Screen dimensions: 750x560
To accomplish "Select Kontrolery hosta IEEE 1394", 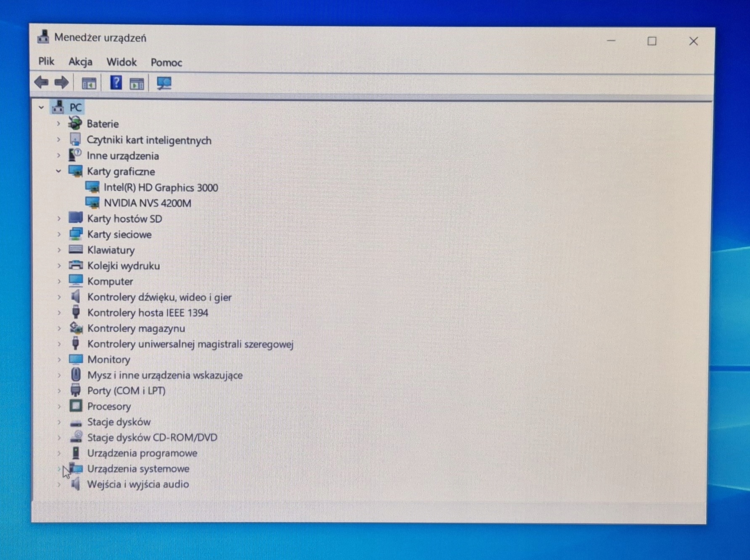I will tap(148, 313).
